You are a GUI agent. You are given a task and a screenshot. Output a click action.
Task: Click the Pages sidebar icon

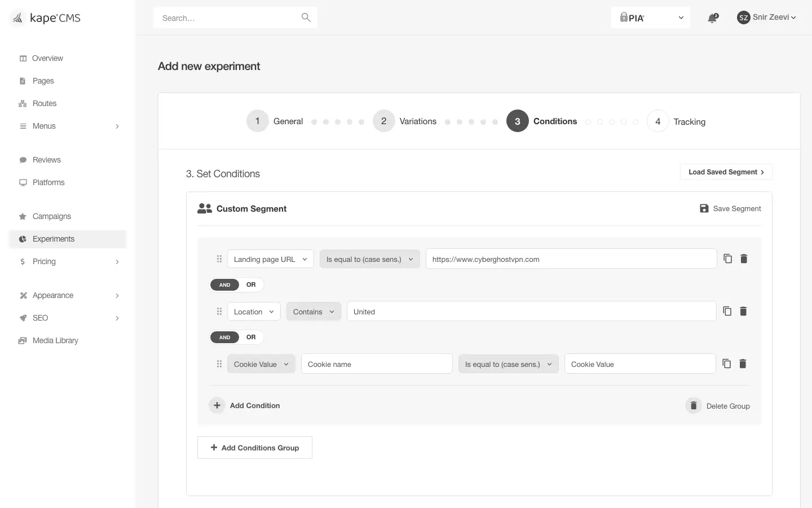(23, 81)
